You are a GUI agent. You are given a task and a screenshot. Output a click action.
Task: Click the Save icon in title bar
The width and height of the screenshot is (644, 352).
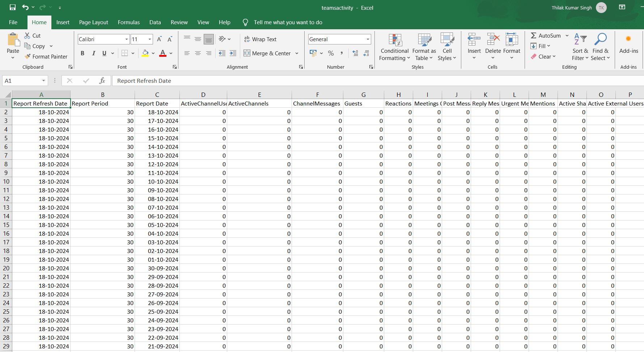point(13,7)
